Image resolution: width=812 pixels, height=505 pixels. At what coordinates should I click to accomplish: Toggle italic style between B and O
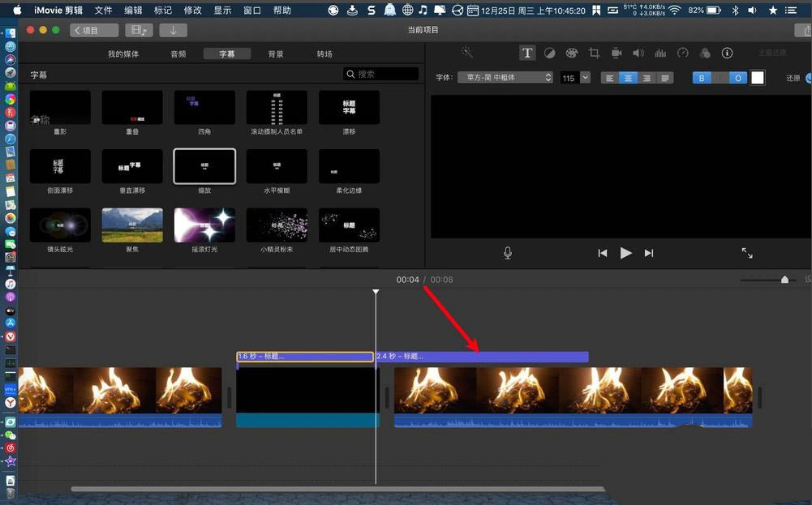720,78
